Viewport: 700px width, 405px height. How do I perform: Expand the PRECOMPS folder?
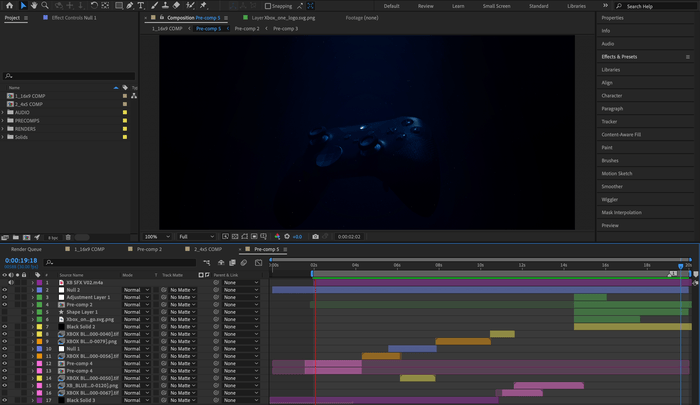(3, 121)
